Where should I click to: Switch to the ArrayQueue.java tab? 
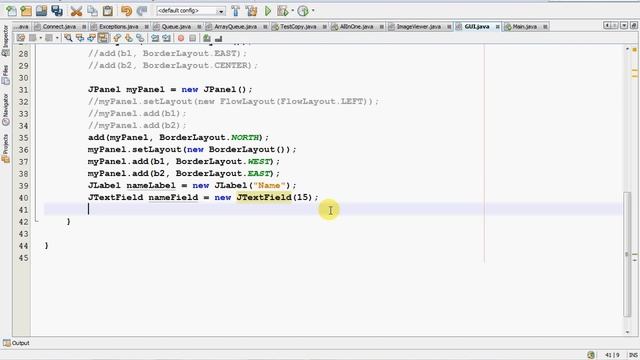pyautogui.click(x=236, y=27)
